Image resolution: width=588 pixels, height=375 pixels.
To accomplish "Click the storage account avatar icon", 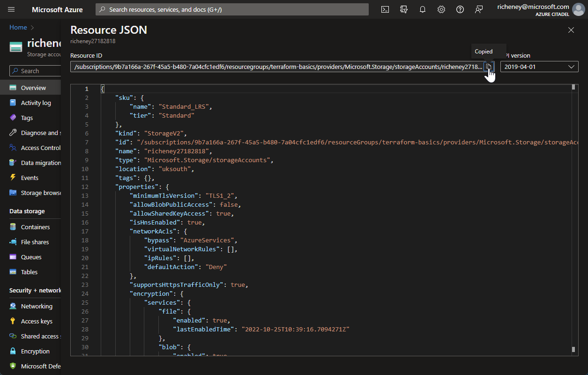I will [15, 46].
